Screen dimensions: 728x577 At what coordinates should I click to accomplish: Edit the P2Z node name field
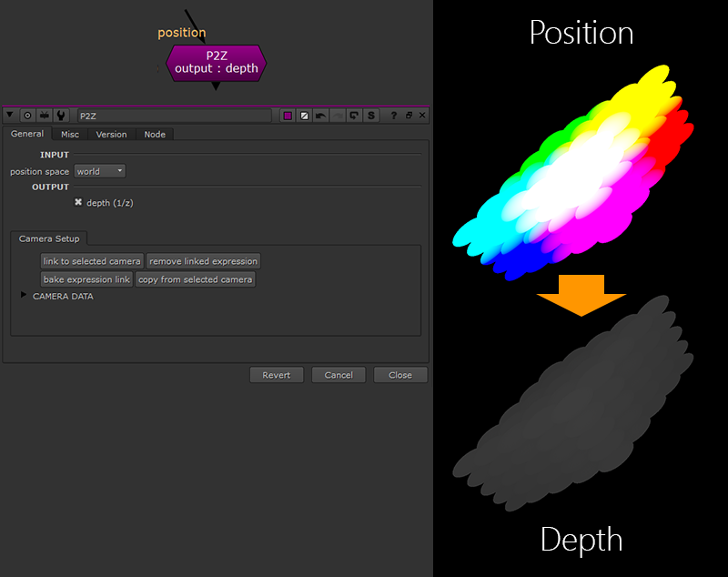[173, 116]
